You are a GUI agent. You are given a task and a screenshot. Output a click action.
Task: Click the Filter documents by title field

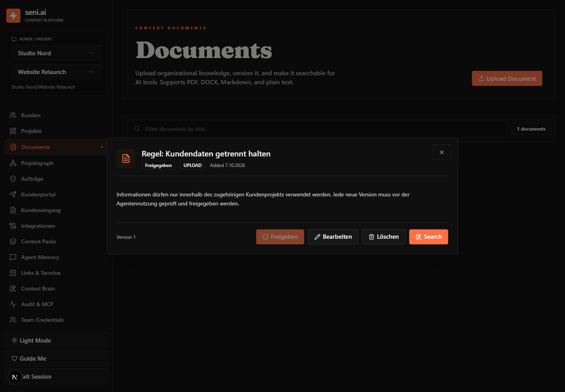click(317, 129)
